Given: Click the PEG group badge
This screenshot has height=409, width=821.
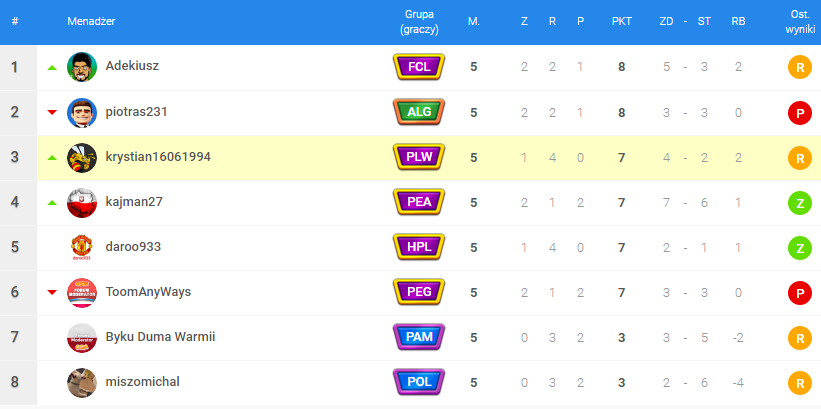Looking at the screenshot, I should tap(419, 292).
